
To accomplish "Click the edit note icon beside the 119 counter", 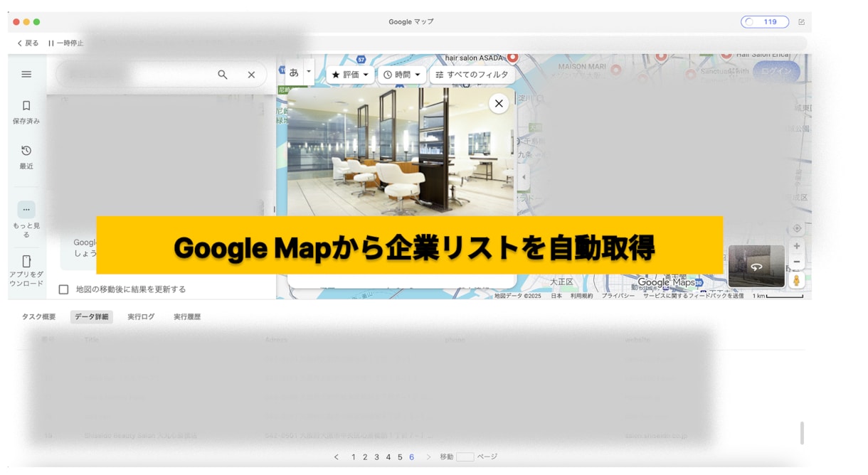I will pos(802,22).
